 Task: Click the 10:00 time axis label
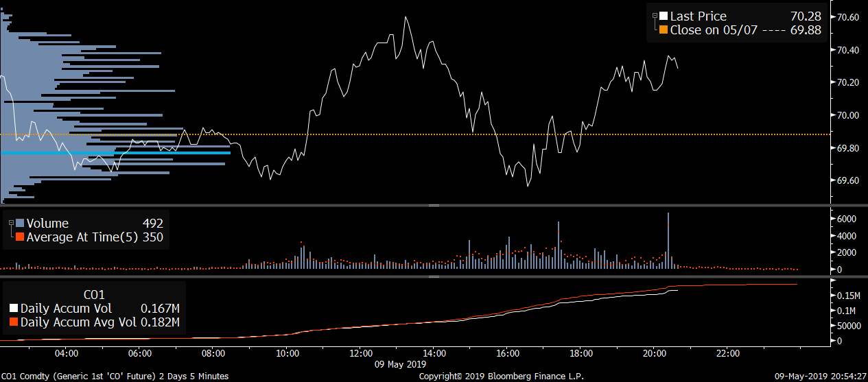pyautogui.click(x=287, y=354)
